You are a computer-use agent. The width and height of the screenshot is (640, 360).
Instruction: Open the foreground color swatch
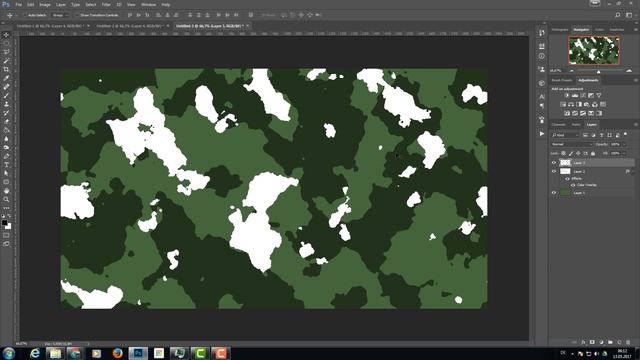[4, 222]
